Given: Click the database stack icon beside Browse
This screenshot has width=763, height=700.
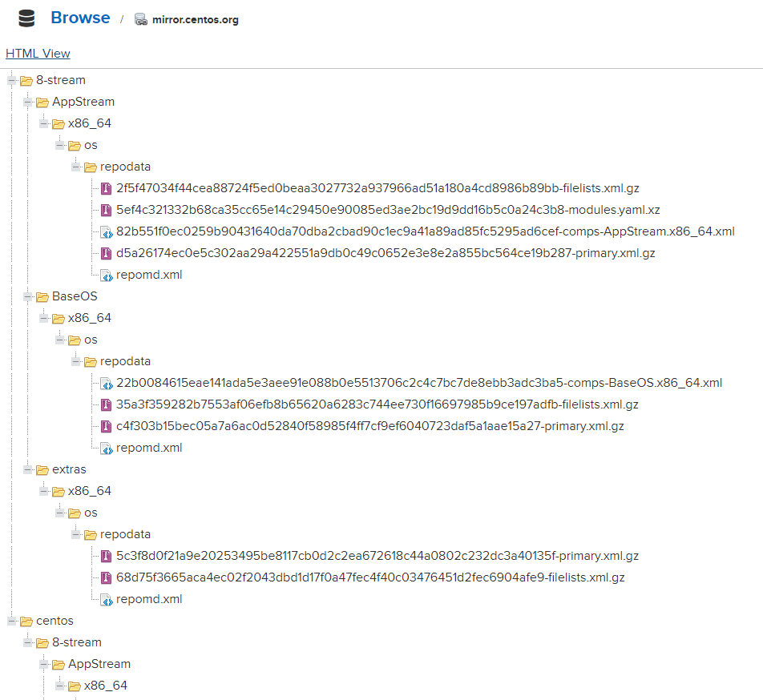Looking at the screenshot, I should pyautogui.click(x=26, y=18).
